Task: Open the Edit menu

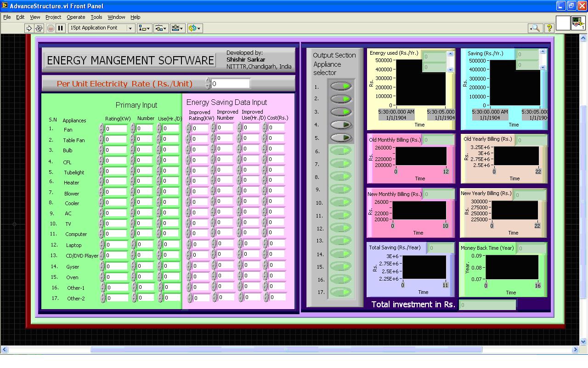Action: (x=20, y=17)
